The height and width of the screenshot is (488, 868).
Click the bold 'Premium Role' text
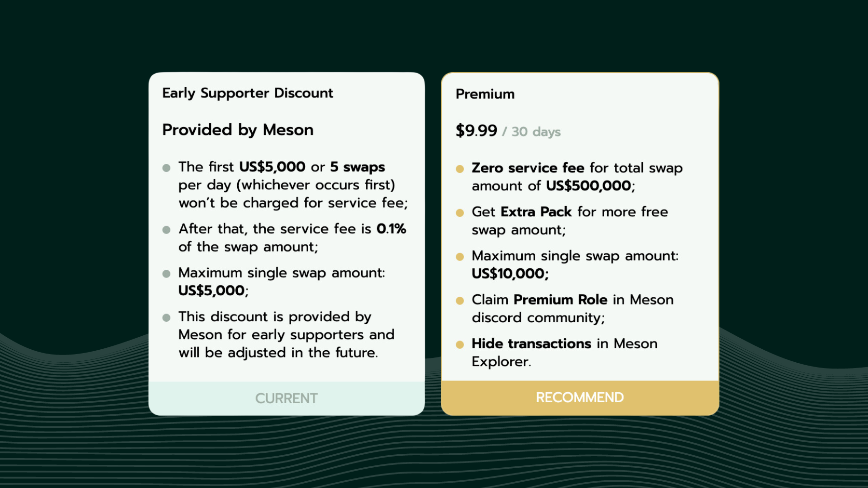(x=560, y=300)
